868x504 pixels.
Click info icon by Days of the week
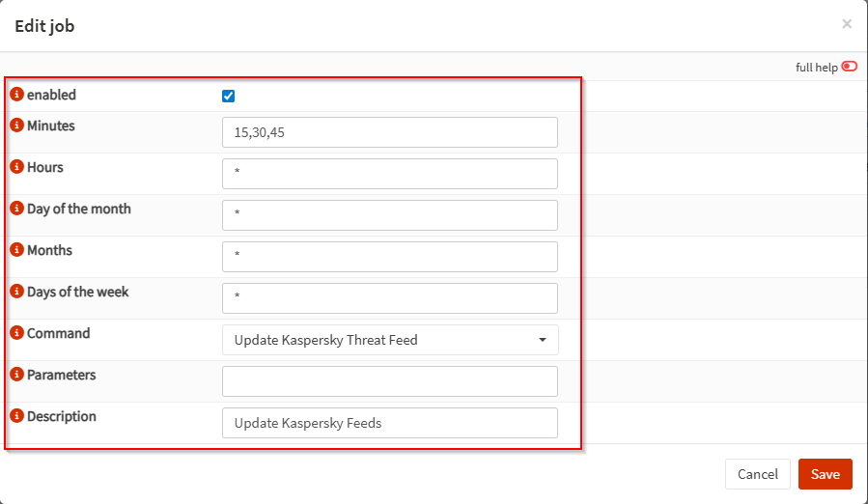[16, 292]
